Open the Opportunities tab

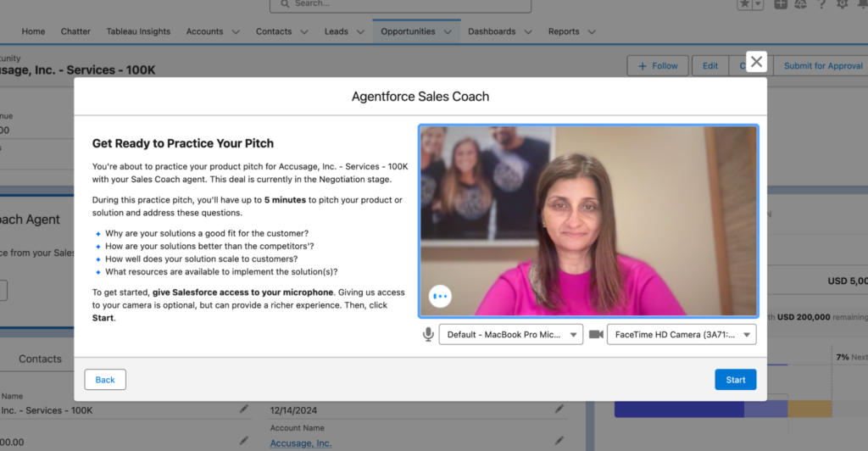coord(408,31)
